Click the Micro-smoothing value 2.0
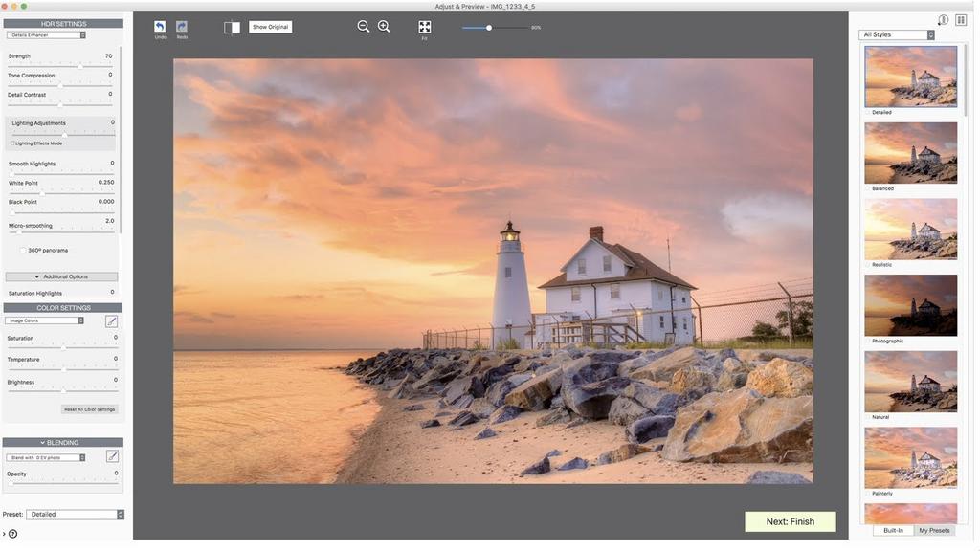 110,221
